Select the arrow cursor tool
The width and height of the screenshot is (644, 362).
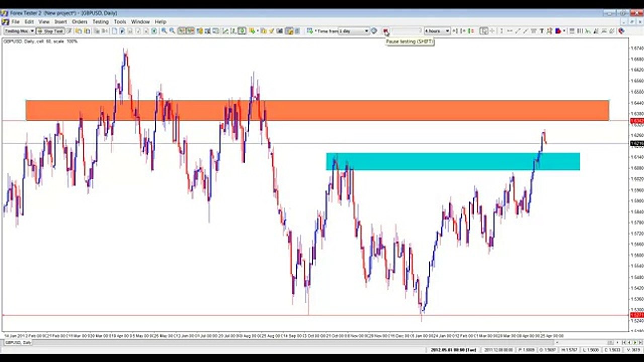pyautogui.click(x=484, y=31)
